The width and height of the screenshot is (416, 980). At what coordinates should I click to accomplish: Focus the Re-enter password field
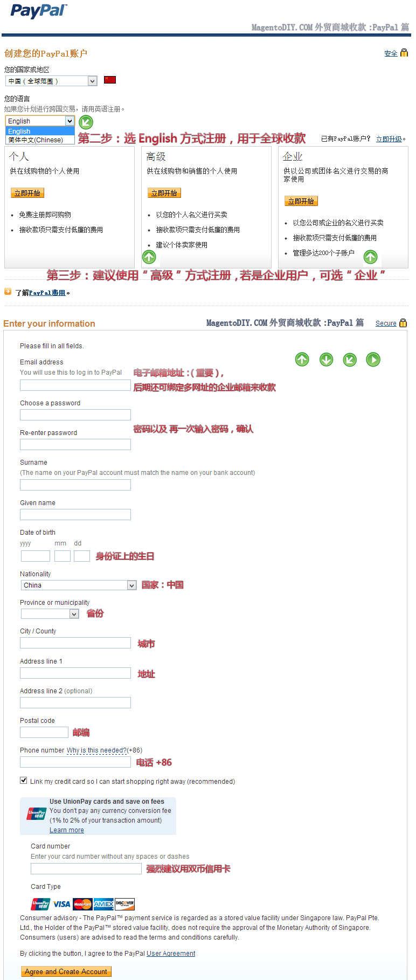click(x=75, y=444)
